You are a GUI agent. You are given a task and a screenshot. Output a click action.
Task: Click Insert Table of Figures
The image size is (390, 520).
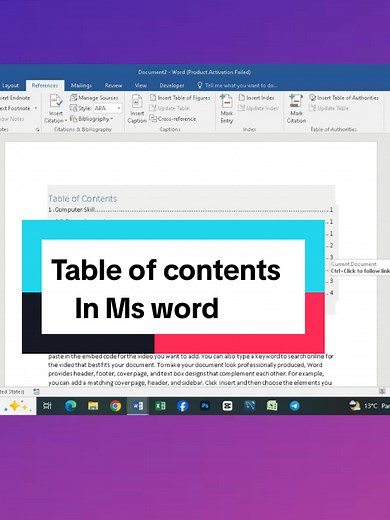(180, 98)
